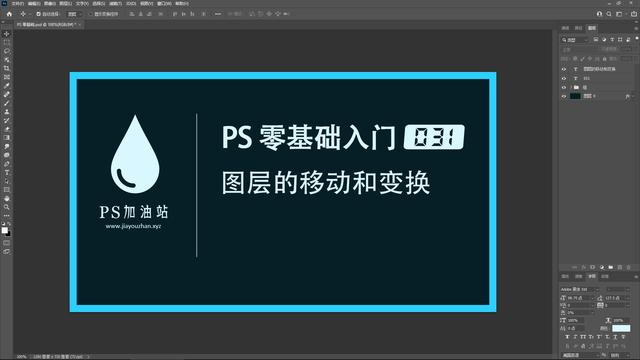Select the Move tool in the toolbox
The width and height of the screenshot is (640, 360).
(7, 34)
